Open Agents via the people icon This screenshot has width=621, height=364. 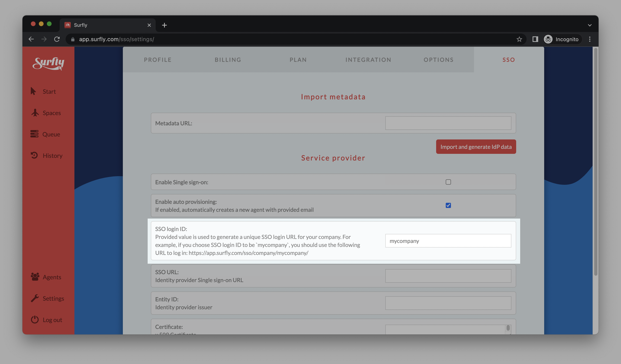coord(35,277)
